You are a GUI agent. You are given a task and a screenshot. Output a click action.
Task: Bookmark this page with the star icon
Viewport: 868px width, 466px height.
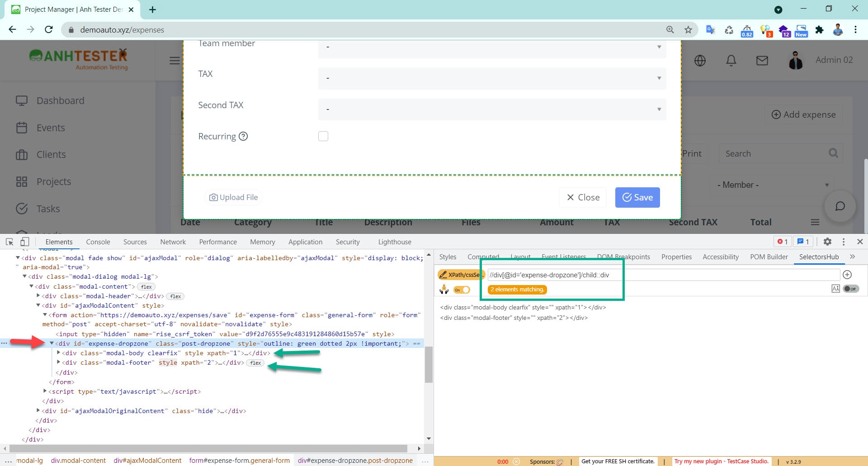[688, 30]
